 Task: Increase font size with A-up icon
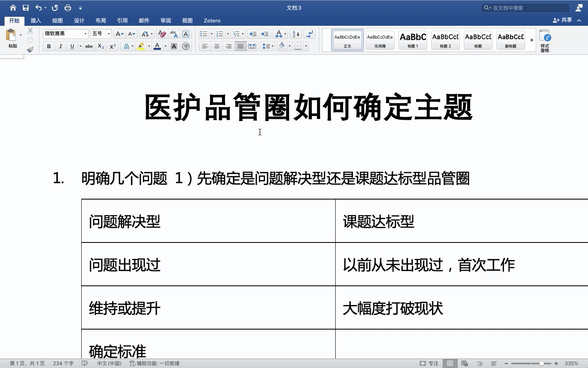[119, 34]
